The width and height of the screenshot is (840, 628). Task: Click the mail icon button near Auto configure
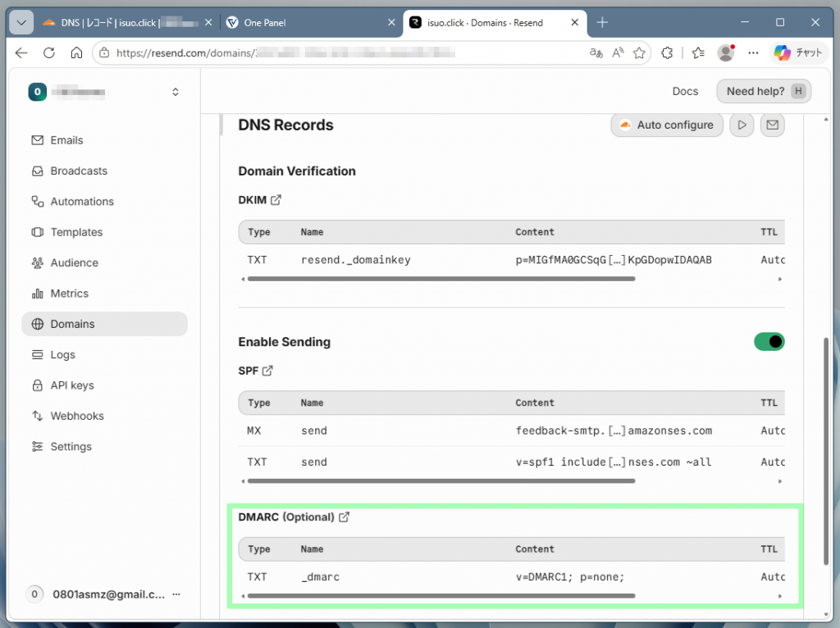pyautogui.click(x=773, y=125)
